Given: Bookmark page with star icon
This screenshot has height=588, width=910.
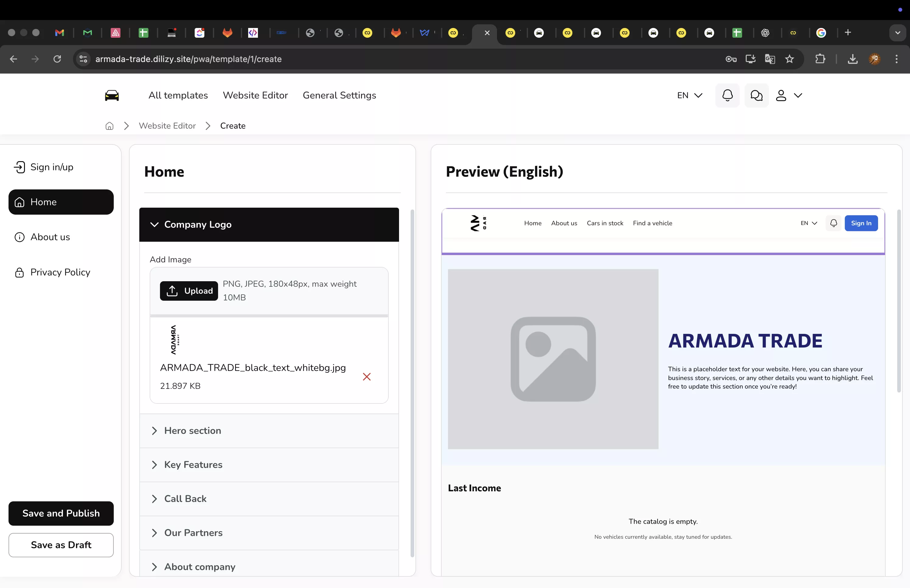Looking at the screenshot, I should 789,59.
